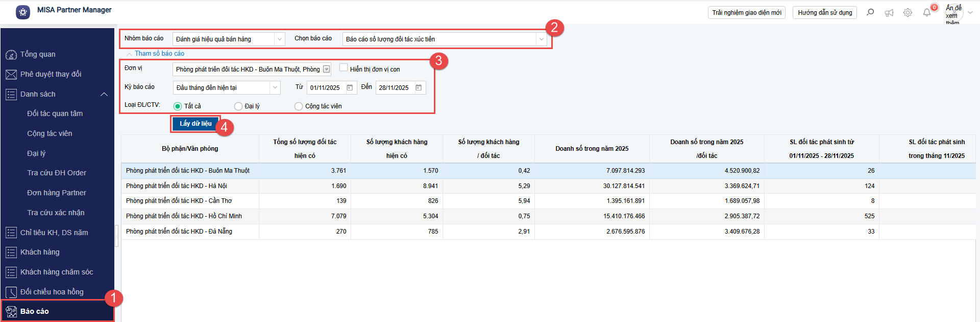Select the Tất cả radio option
The width and height of the screenshot is (980, 322).
(178, 106)
